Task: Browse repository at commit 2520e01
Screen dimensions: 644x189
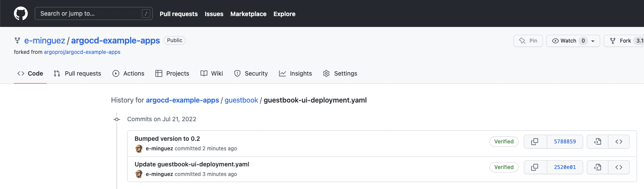Action: point(619,167)
